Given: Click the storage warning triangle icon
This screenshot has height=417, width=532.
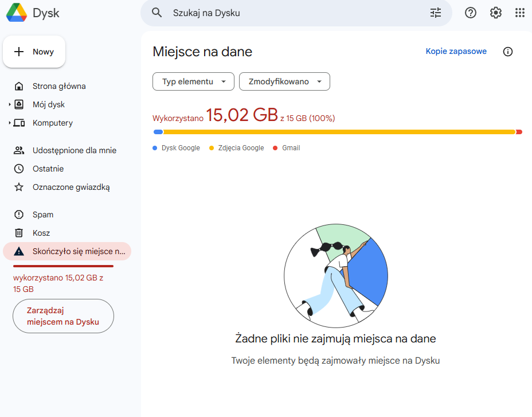Looking at the screenshot, I should tap(19, 251).
